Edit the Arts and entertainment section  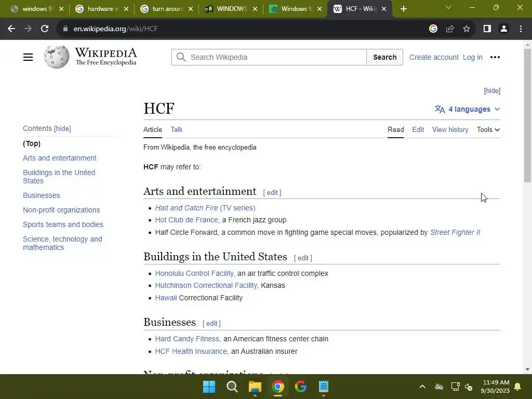(272, 193)
